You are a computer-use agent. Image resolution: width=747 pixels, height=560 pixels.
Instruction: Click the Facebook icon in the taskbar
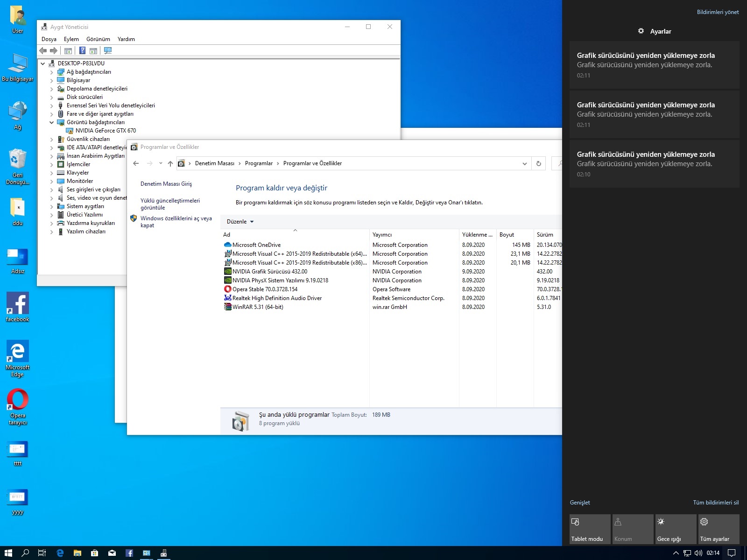(x=129, y=553)
